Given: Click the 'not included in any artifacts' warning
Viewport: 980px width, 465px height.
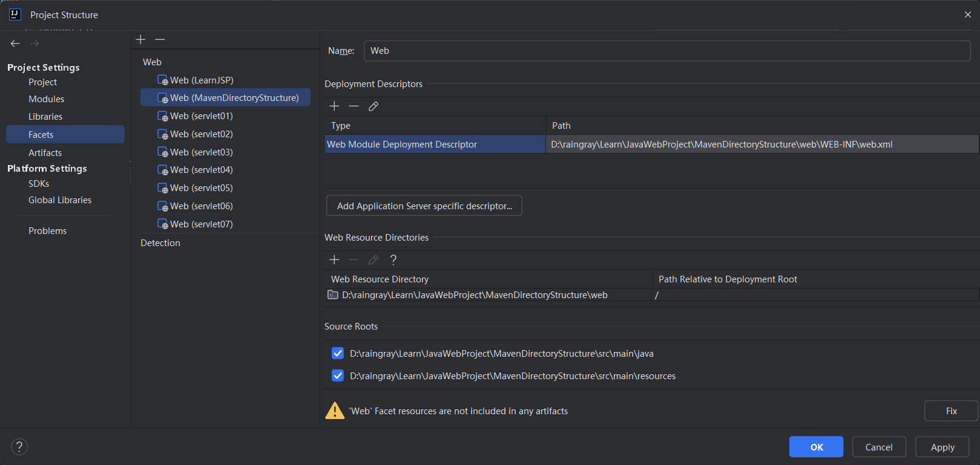Looking at the screenshot, I should [458, 411].
